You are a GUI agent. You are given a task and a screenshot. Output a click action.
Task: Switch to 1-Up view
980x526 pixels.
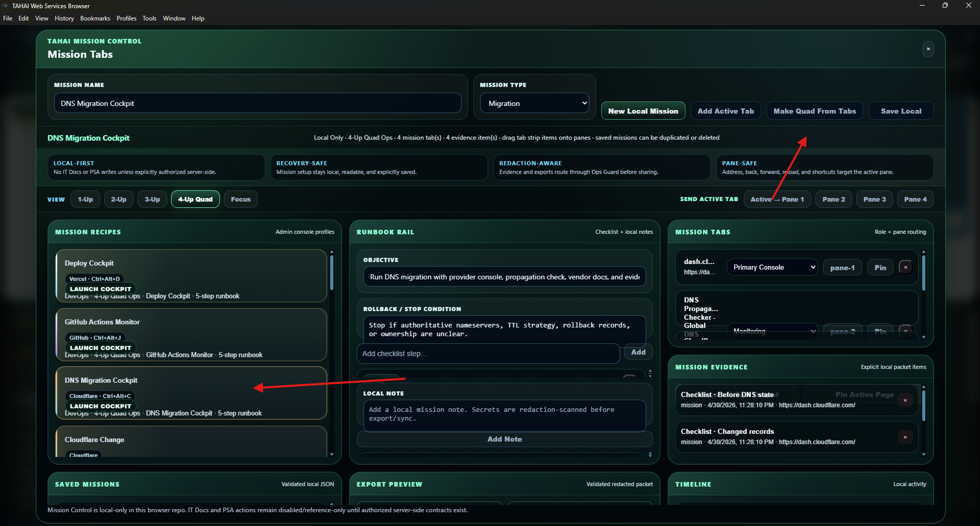85,200
